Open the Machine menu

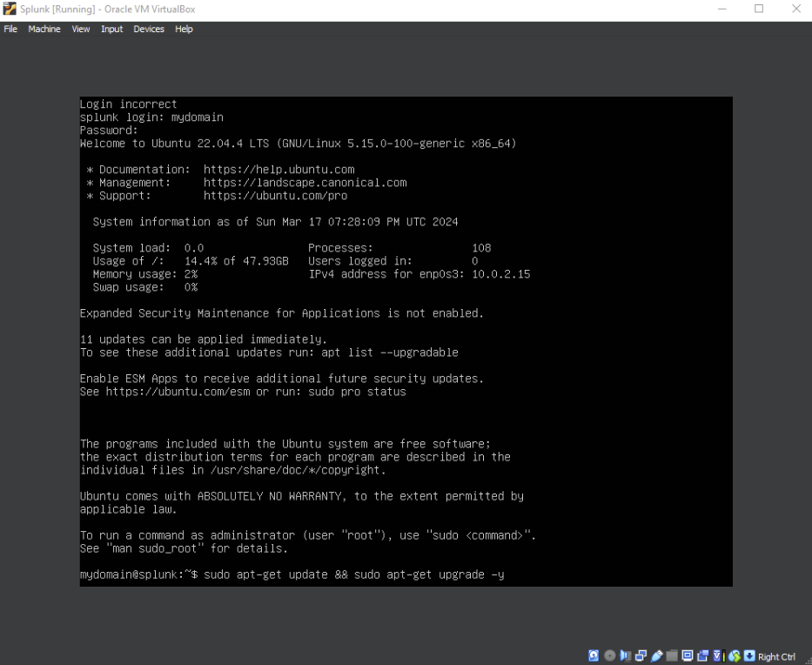click(44, 29)
